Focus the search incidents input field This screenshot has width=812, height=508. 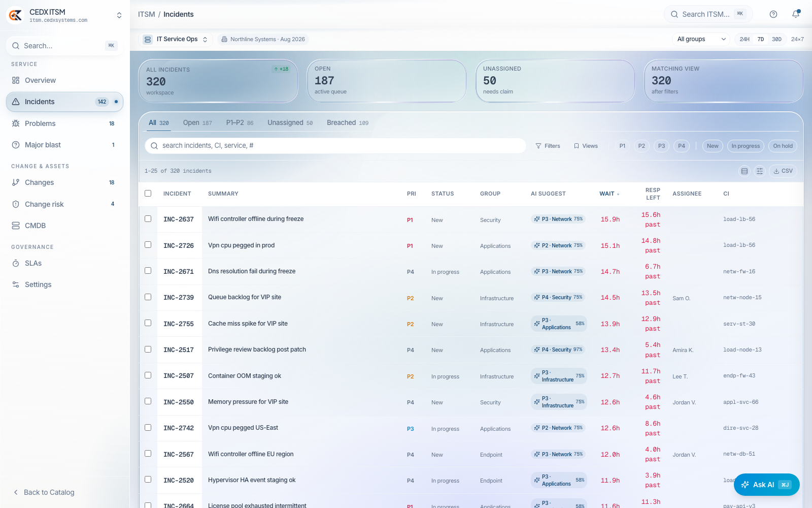tap(335, 146)
